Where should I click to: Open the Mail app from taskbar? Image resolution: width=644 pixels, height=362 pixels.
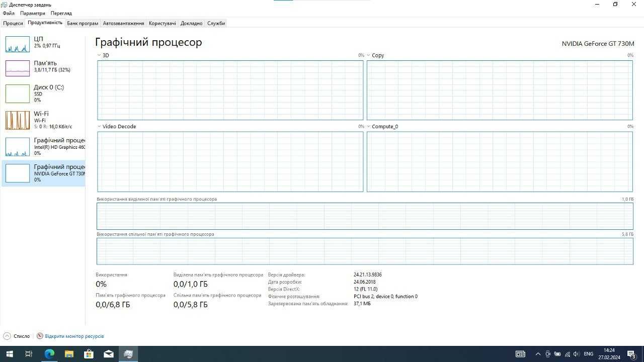coord(108,354)
